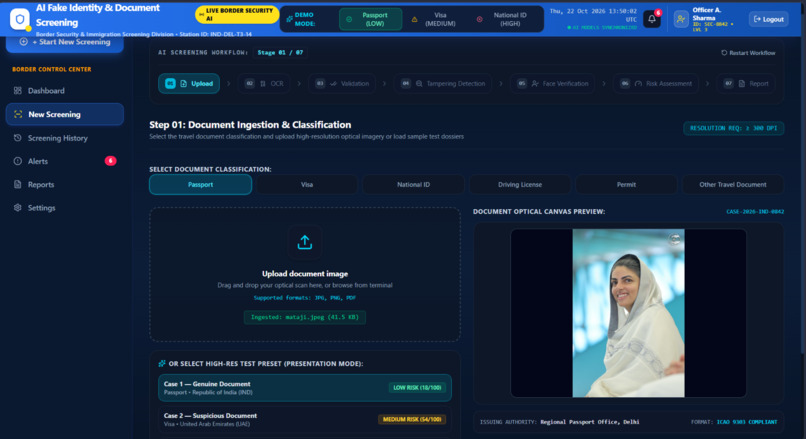Click the RESOLUTION REQ ≥ 300 DPI badge
The height and width of the screenshot is (439, 806).
(734, 128)
